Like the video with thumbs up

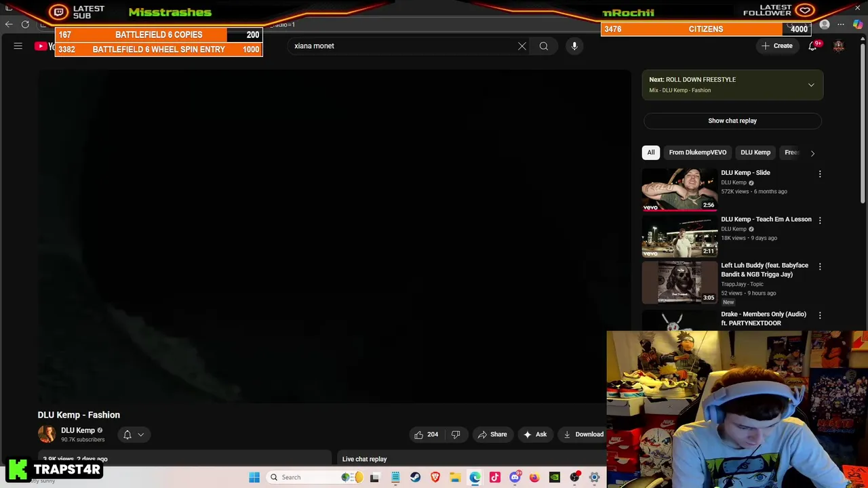click(x=425, y=434)
